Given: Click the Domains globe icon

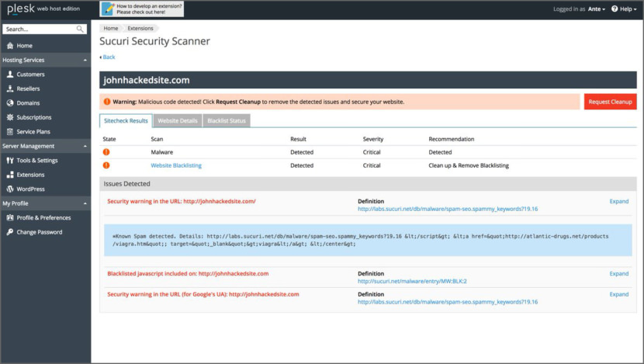Looking at the screenshot, I should [10, 103].
